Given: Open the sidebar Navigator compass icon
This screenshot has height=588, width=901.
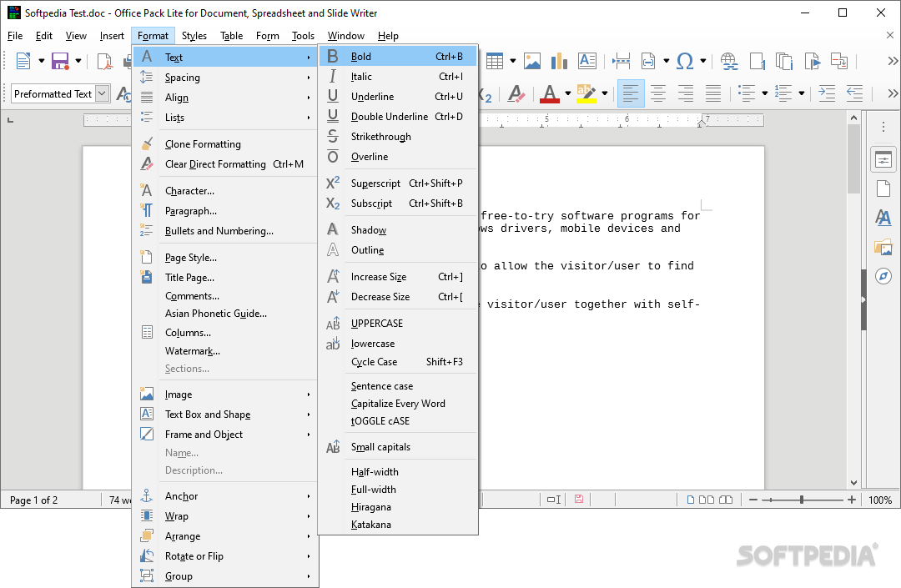Looking at the screenshot, I should point(883,276).
